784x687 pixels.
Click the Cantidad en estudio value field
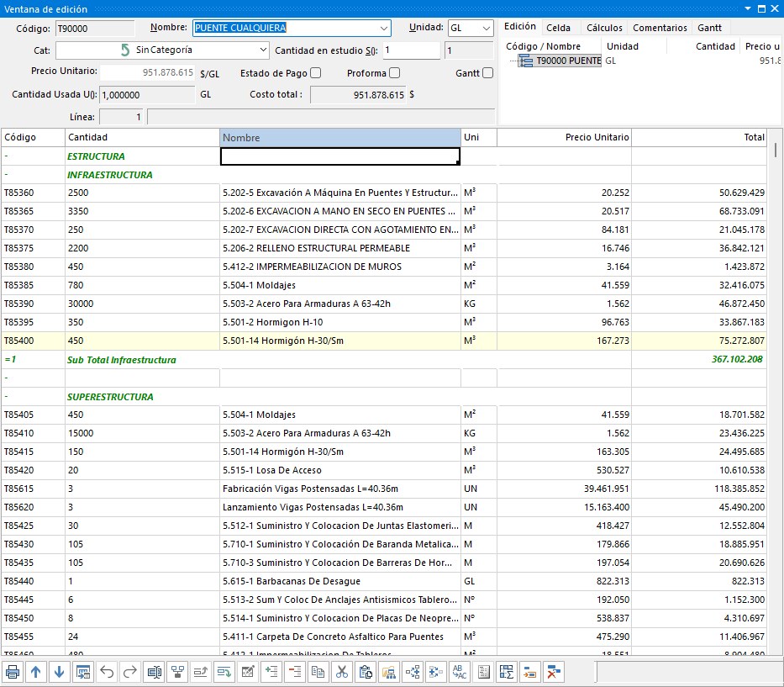click(x=411, y=50)
